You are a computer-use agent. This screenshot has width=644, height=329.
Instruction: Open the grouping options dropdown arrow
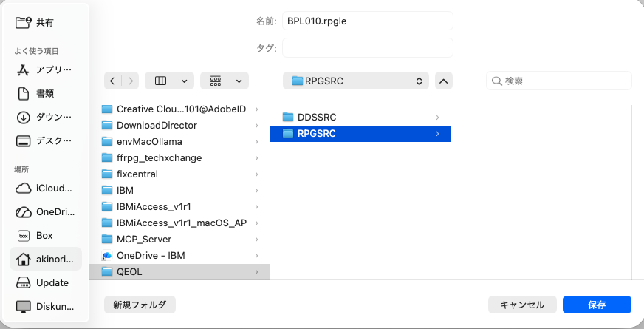[x=239, y=81]
